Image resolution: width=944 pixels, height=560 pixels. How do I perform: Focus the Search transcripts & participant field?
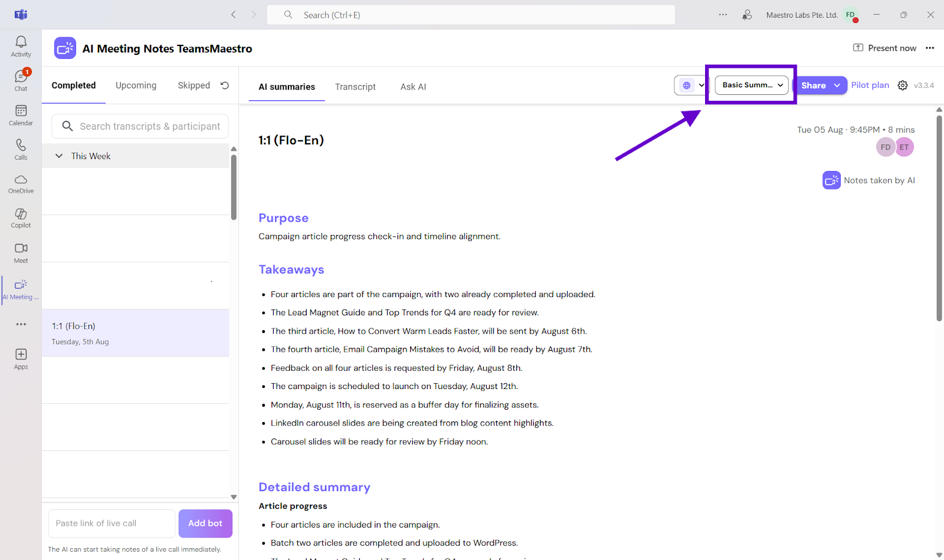pos(140,126)
